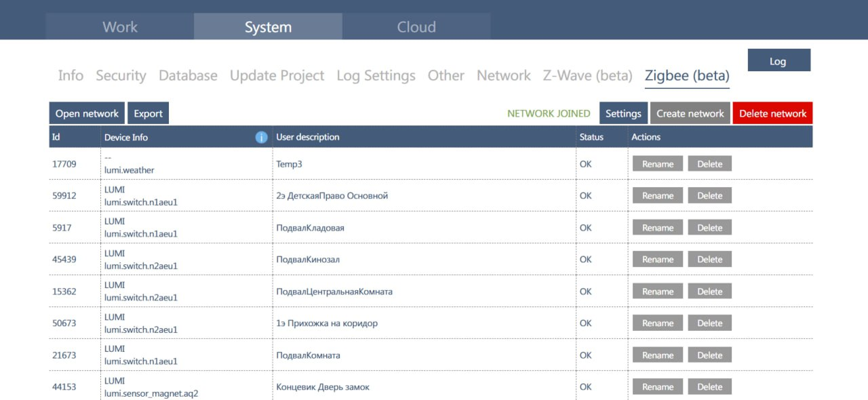Open the Log Settings section

point(376,75)
